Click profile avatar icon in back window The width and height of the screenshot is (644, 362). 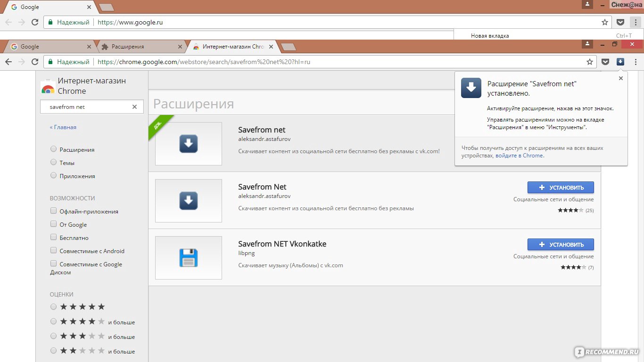coord(587,4)
